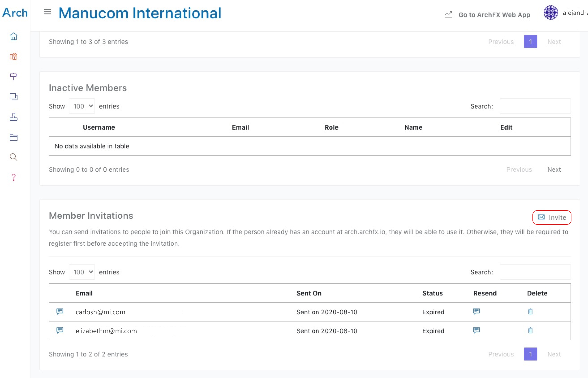Click the Invite button

tap(552, 217)
